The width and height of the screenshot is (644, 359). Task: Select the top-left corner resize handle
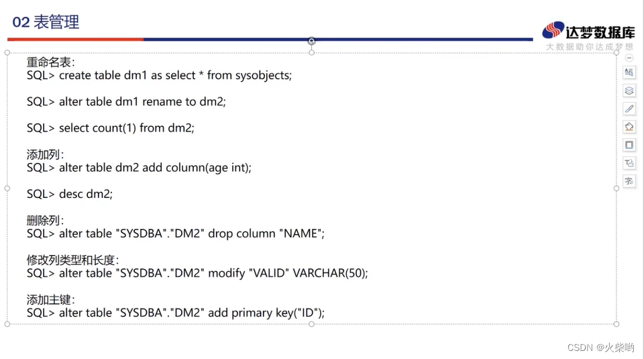[x=7, y=52]
